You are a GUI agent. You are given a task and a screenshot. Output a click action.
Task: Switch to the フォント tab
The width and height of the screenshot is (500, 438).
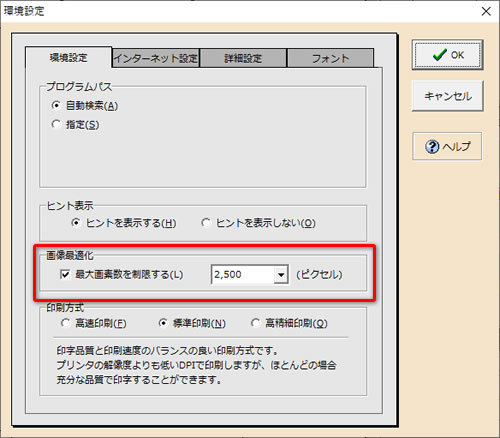tap(330, 58)
